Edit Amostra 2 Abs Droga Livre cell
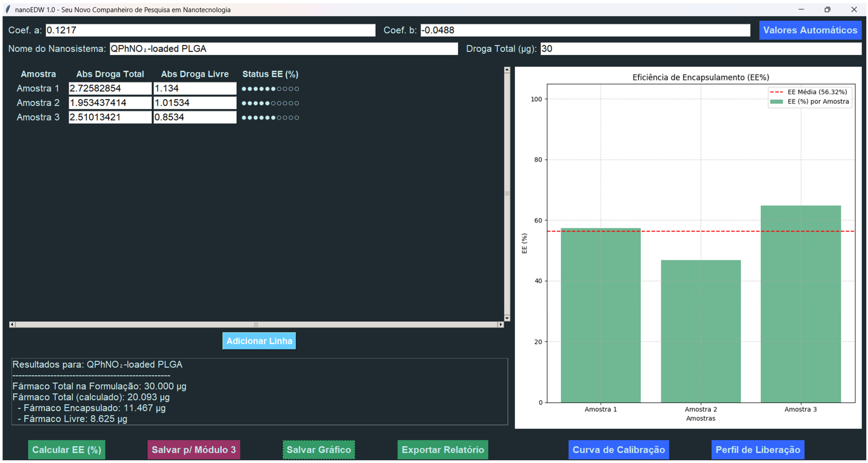The width and height of the screenshot is (868, 463). 195,103
